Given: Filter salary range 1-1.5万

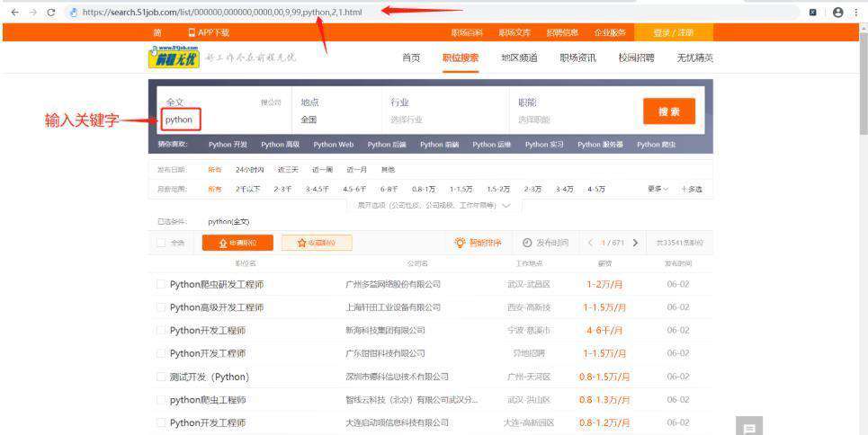Looking at the screenshot, I should (461, 190).
